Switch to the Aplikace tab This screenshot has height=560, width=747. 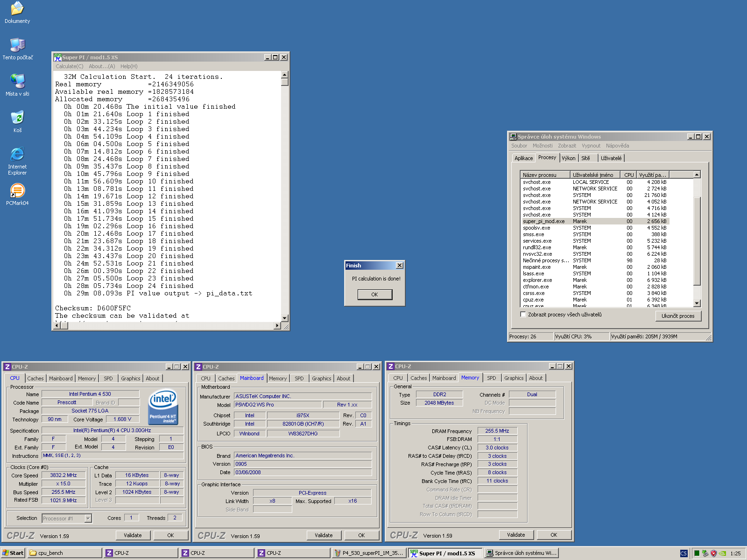523,158
